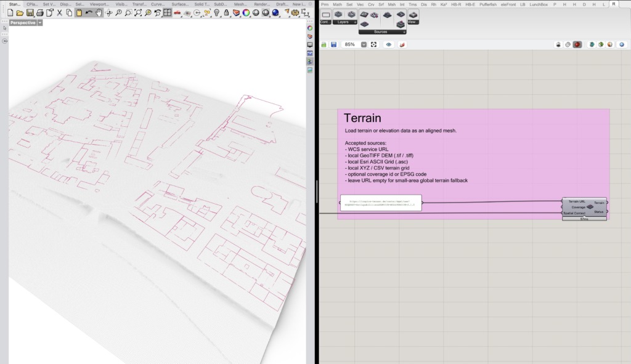This screenshot has width=631, height=364.
Task: Select the Pufferfish Grasshopper tab
Action: click(x=488, y=4)
